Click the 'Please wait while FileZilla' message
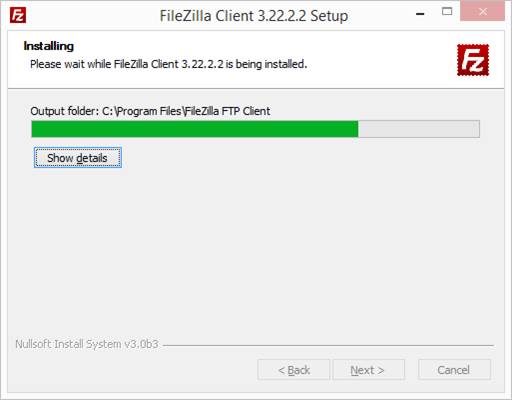The width and height of the screenshot is (512, 400). point(168,64)
